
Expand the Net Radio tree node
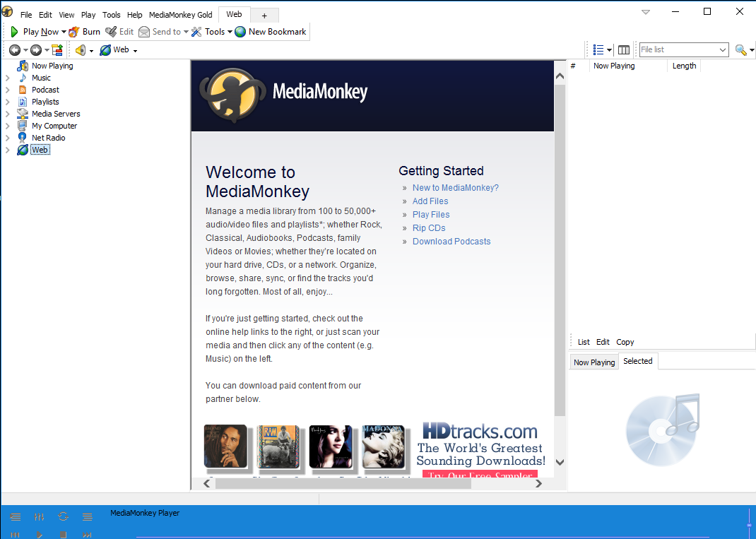pos(7,138)
